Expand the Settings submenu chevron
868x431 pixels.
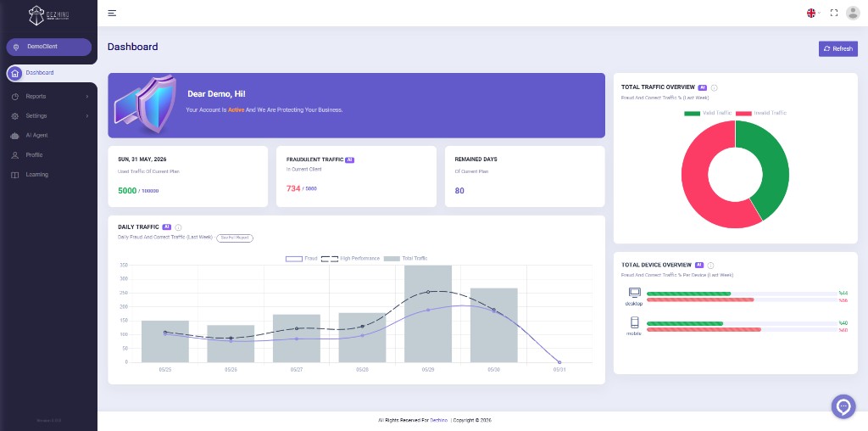[x=87, y=115]
